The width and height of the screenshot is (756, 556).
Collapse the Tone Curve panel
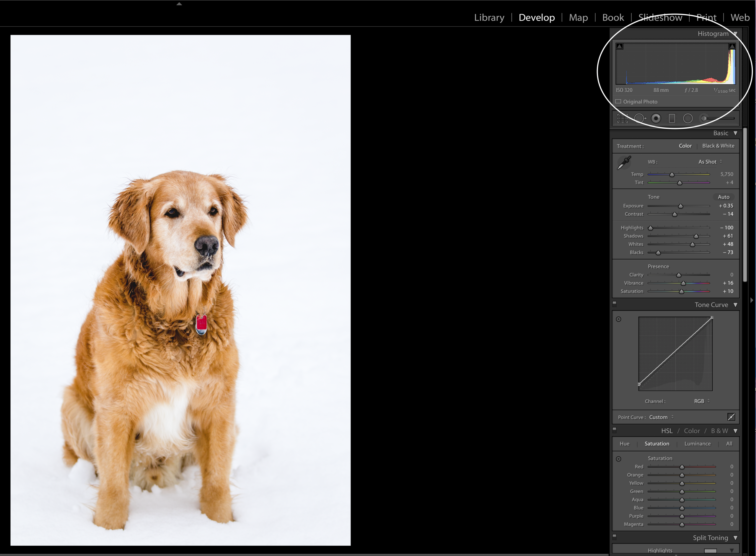pos(736,305)
